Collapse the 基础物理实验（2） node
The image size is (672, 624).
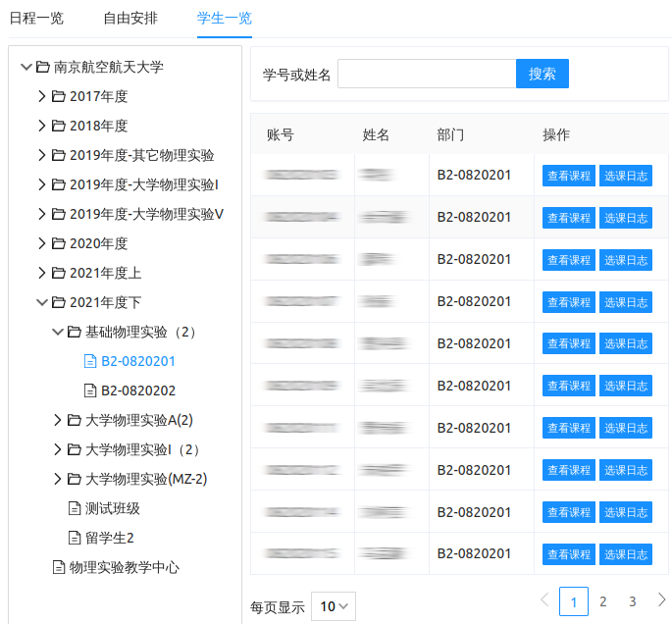pyautogui.click(x=58, y=333)
